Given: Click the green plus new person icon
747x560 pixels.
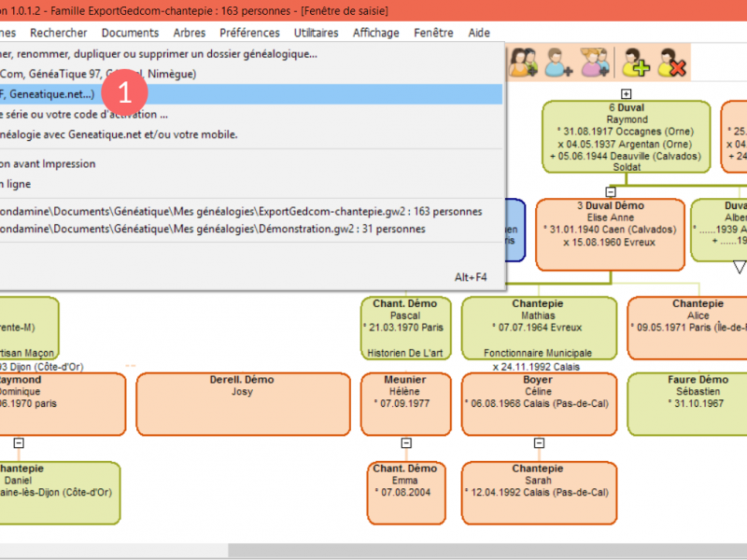Looking at the screenshot, I should tap(637, 62).
